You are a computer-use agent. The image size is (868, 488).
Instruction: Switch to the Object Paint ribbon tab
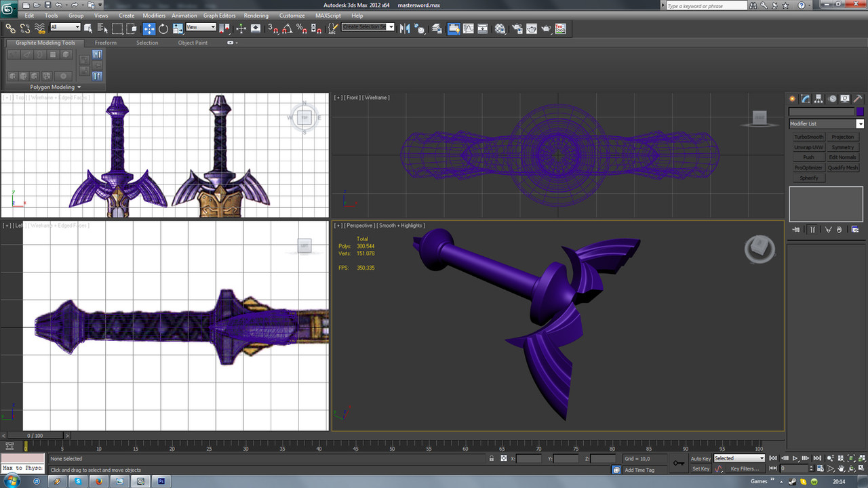tap(193, 43)
